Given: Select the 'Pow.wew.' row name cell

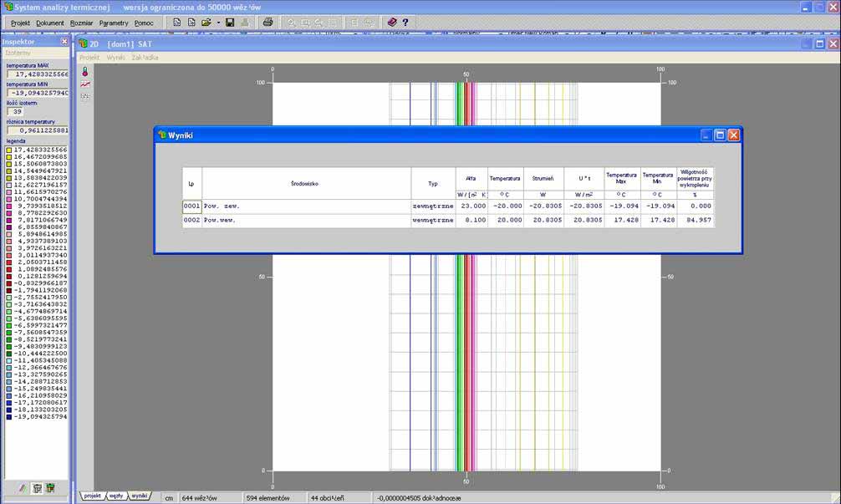Looking at the screenshot, I should pos(306,221).
